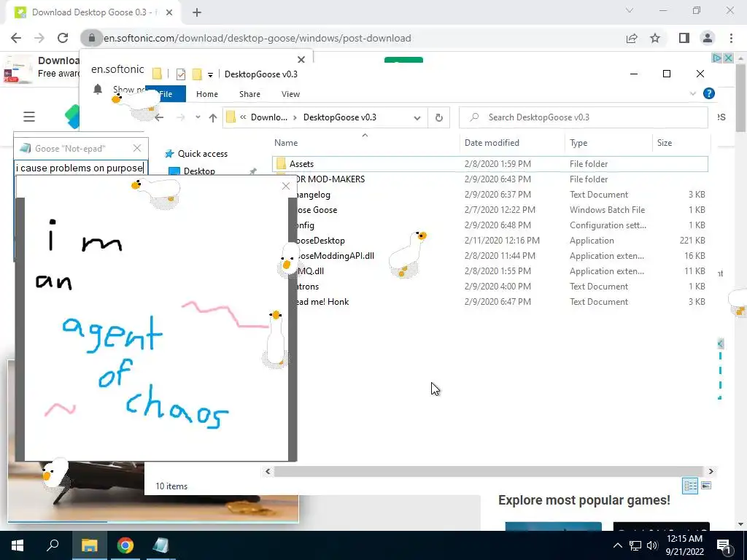Sort files by Name column
The width and height of the screenshot is (747, 560).
coord(286,142)
